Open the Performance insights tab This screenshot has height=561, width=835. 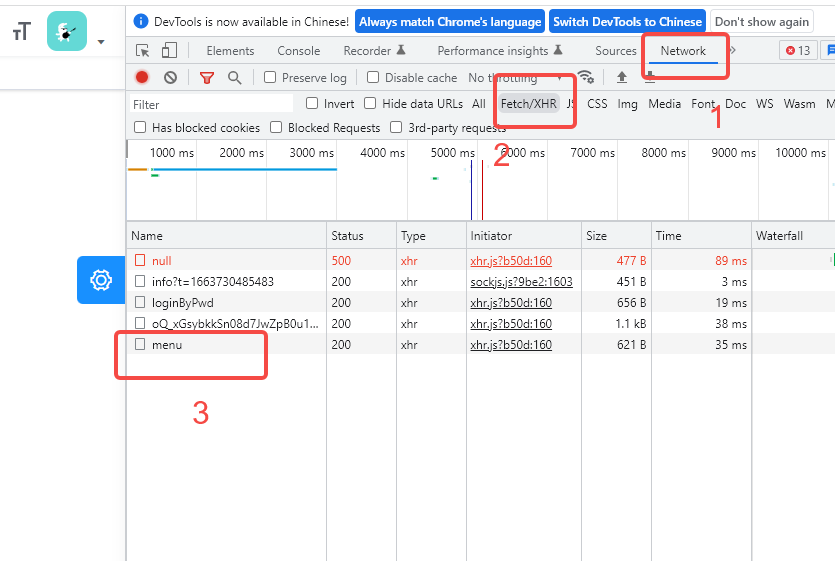pos(500,51)
